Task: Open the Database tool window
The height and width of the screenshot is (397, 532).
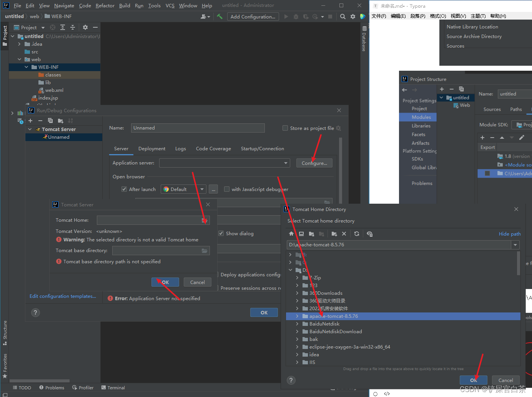Action: (x=364, y=38)
